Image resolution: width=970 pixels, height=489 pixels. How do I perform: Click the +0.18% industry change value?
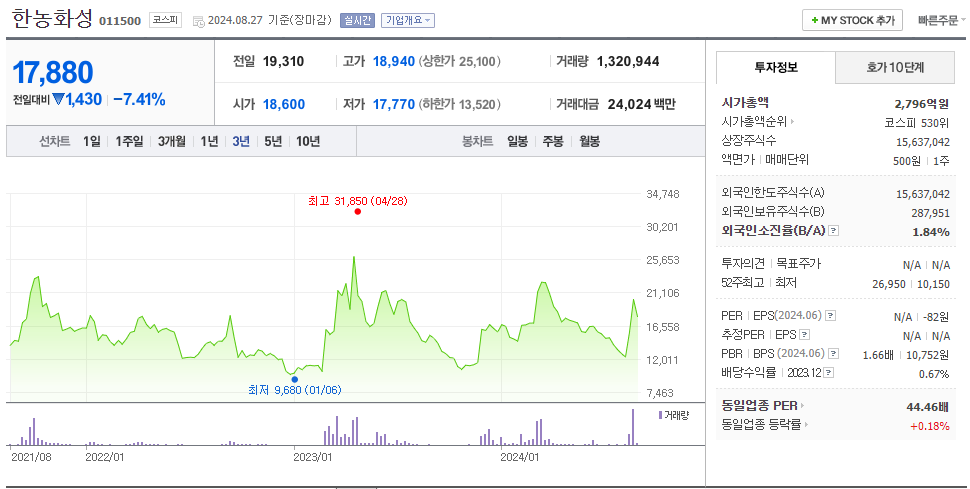point(929,426)
